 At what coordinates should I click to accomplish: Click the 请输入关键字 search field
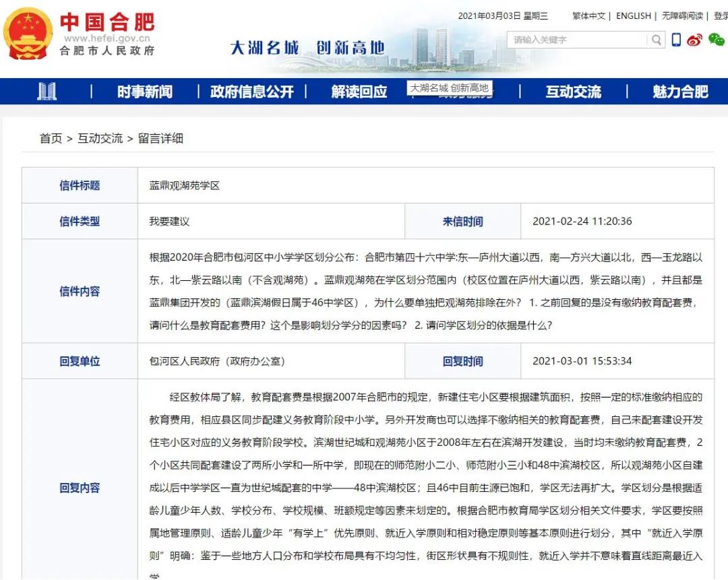(x=578, y=40)
